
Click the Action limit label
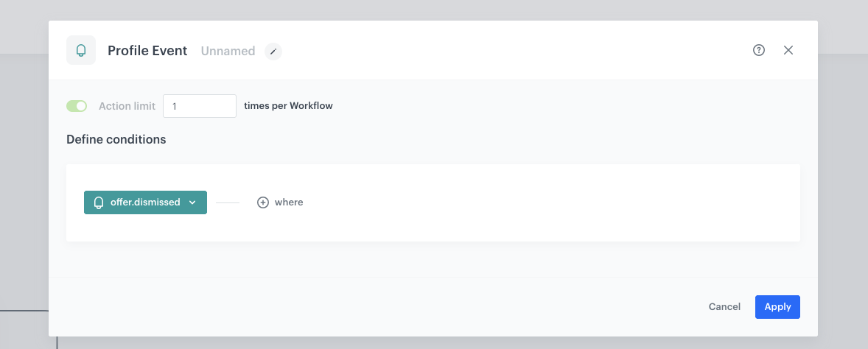tap(127, 106)
